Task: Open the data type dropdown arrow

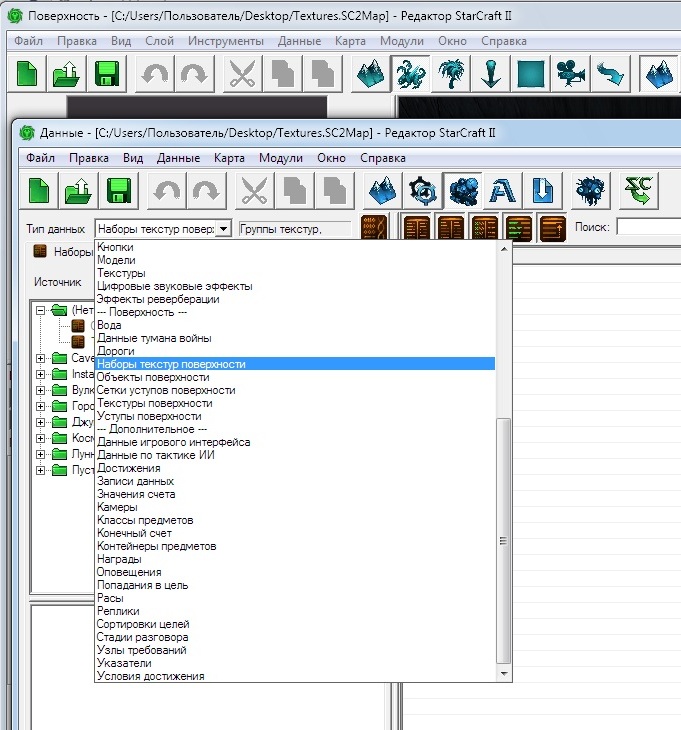Action: 224,229
